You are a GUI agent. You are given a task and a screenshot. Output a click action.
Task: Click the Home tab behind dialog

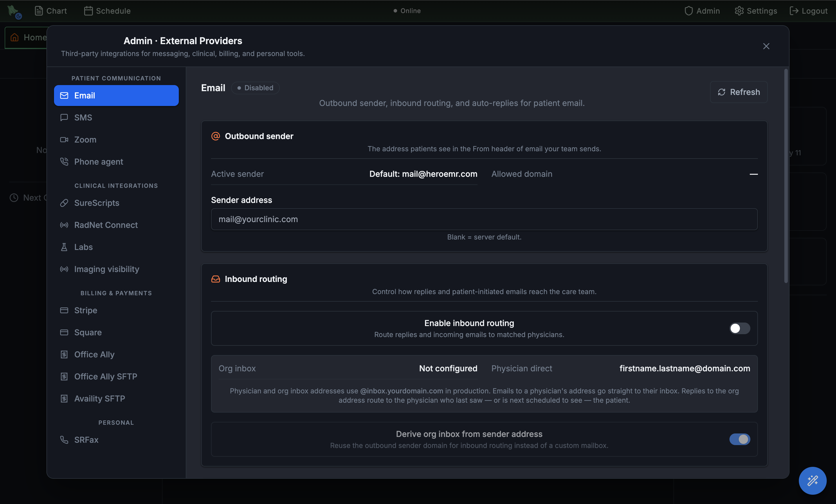[26, 37]
